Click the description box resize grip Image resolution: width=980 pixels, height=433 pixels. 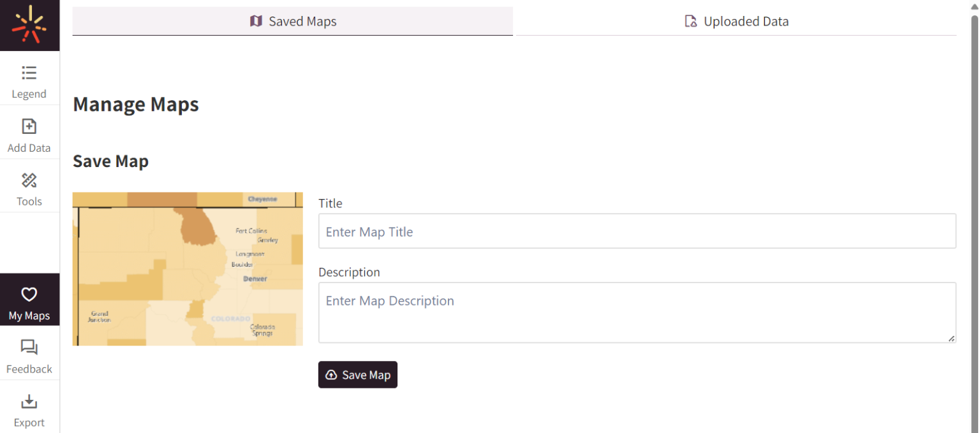[953, 339]
